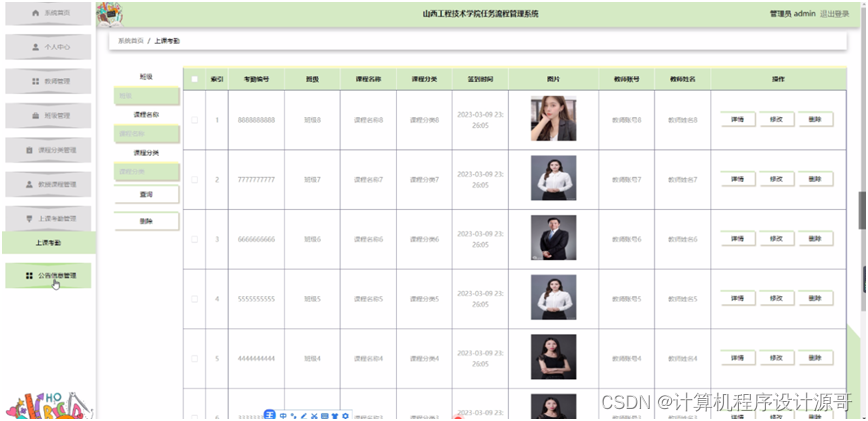
Task: Click 删除 for the 班级8 row
Action: 815,119
